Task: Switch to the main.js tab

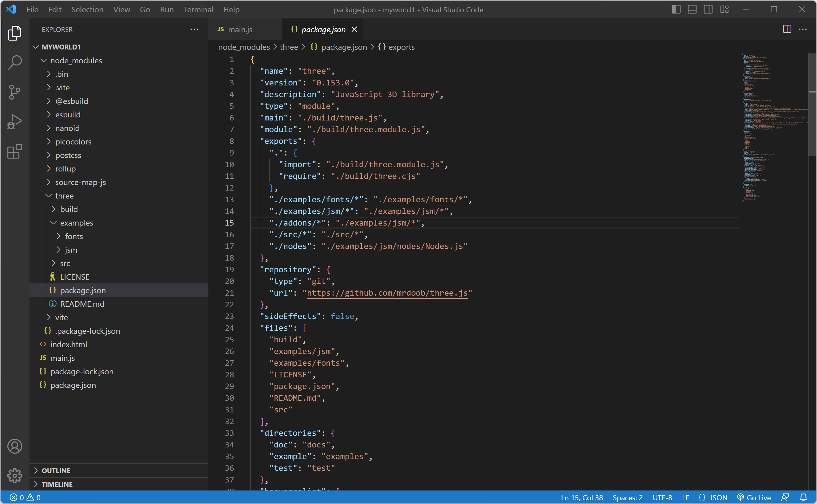Action: pos(240,30)
